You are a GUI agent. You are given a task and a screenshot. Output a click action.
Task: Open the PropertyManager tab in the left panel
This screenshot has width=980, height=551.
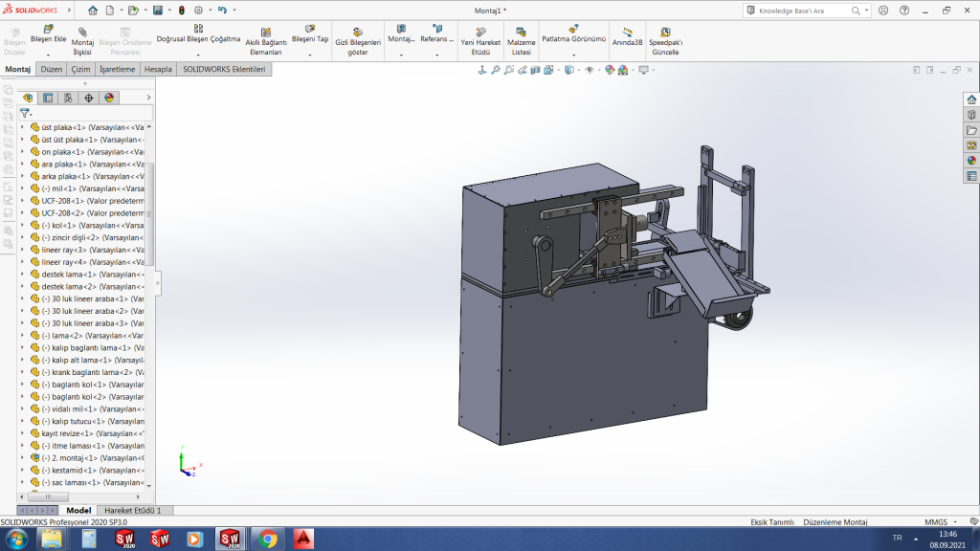48,98
